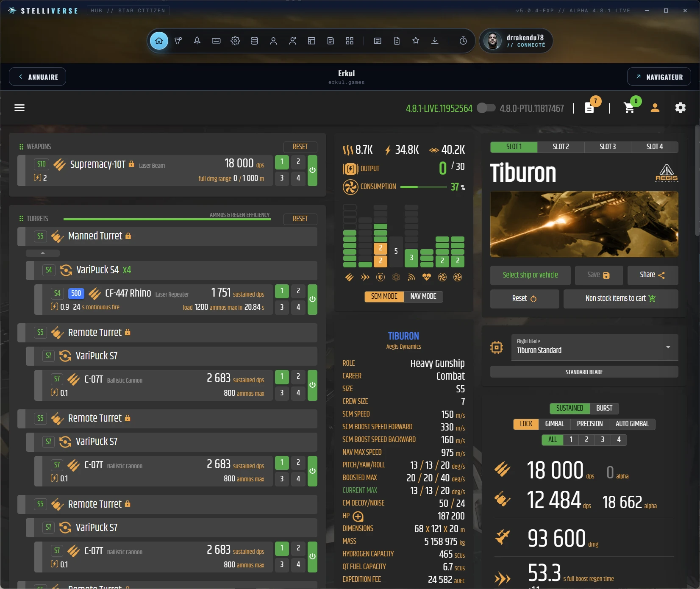Click the fan icon next to CONSUMPTION
700x589 pixels.
tap(350, 187)
